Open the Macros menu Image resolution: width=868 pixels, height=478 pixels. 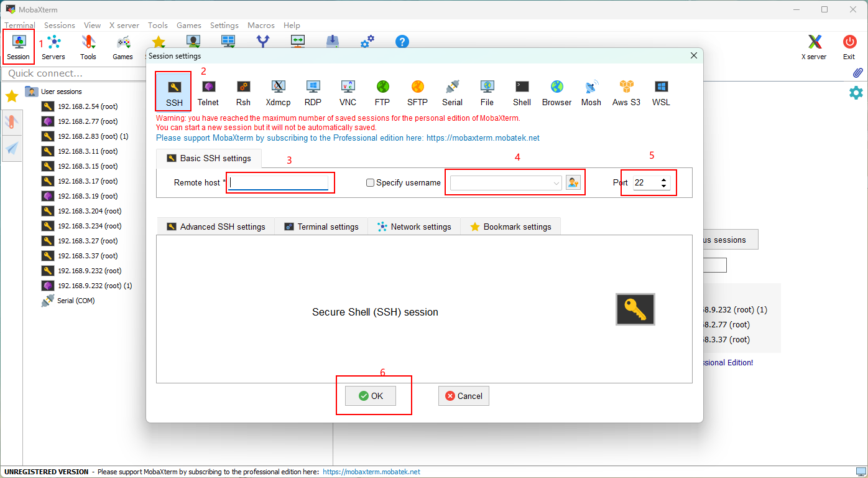[x=261, y=26]
